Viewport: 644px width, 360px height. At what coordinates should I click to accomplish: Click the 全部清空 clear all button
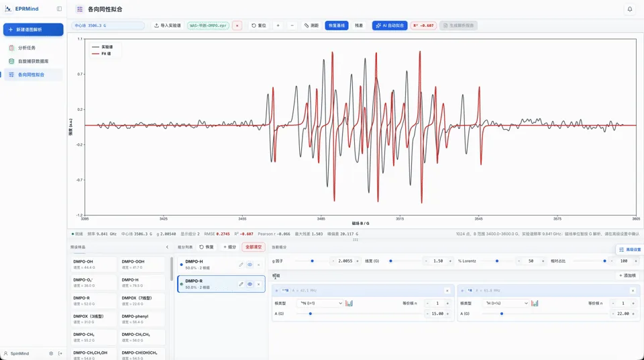coord(254,247)
